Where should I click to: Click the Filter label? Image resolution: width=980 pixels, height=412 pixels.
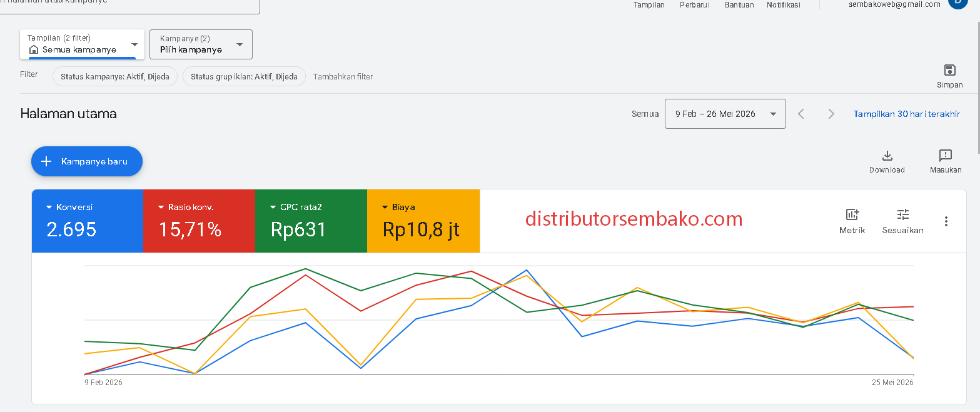tap(29, 74)
